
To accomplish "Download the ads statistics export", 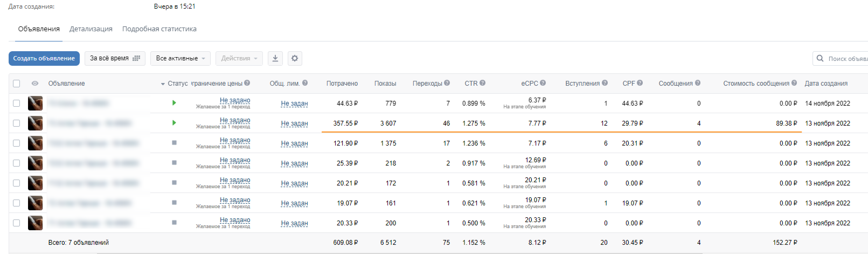I will (x=275, y=58).
